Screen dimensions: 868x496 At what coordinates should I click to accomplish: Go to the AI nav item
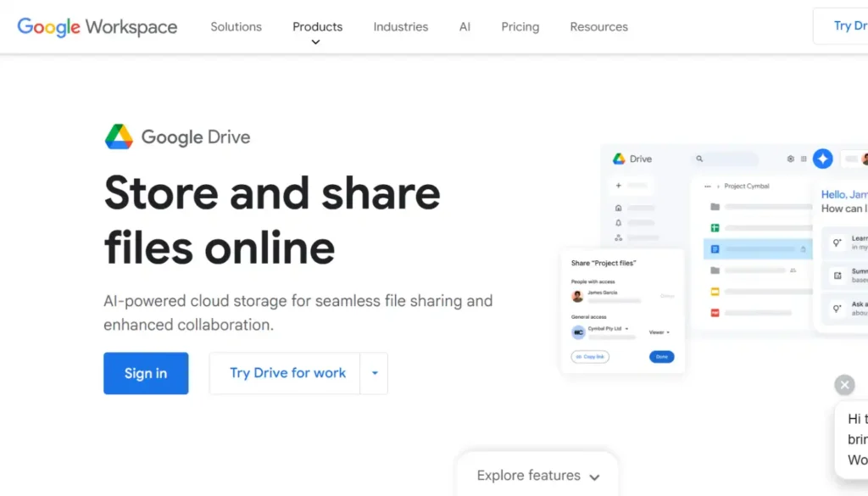coord(465,26)
